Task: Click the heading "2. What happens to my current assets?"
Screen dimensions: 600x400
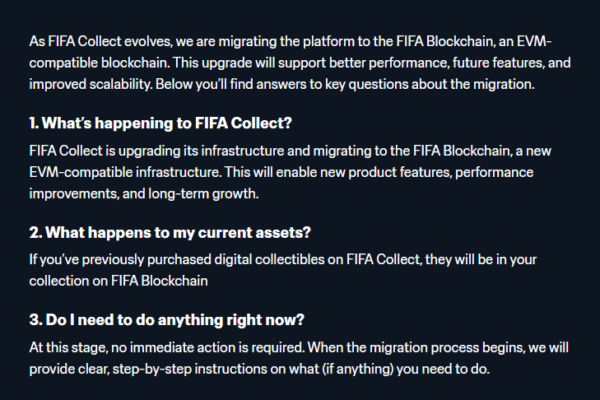Action: click(170, 233)
